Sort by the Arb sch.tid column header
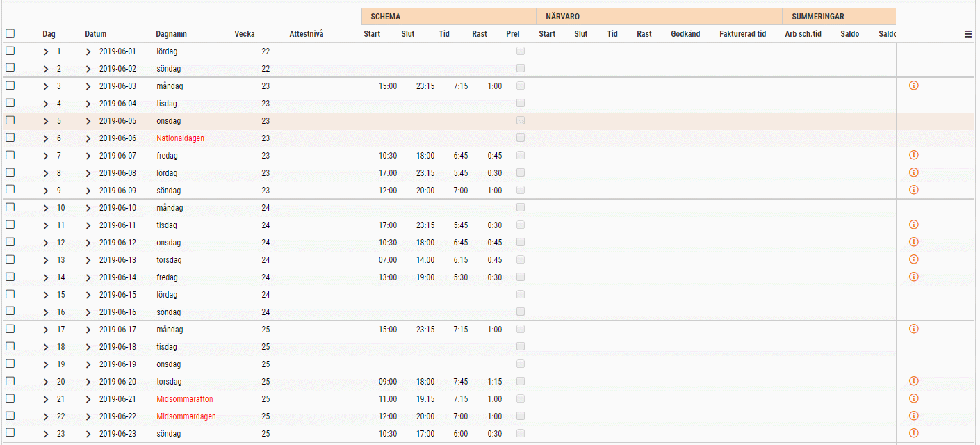 tap(803, 34)
